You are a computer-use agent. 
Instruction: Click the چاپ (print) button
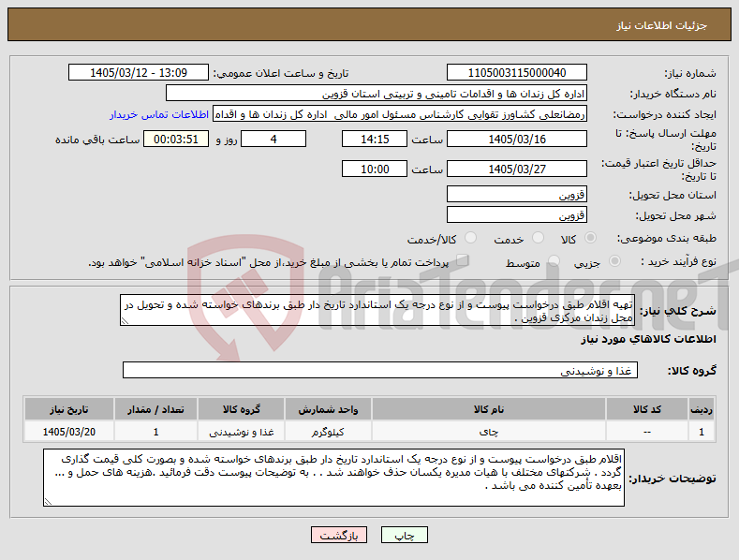(x=405, y=536)
